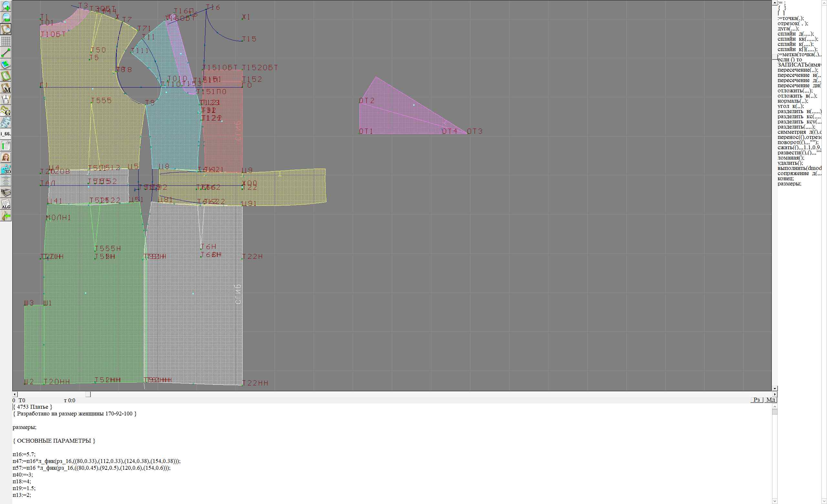Select the compass measuring tool icon

point(6,99)
